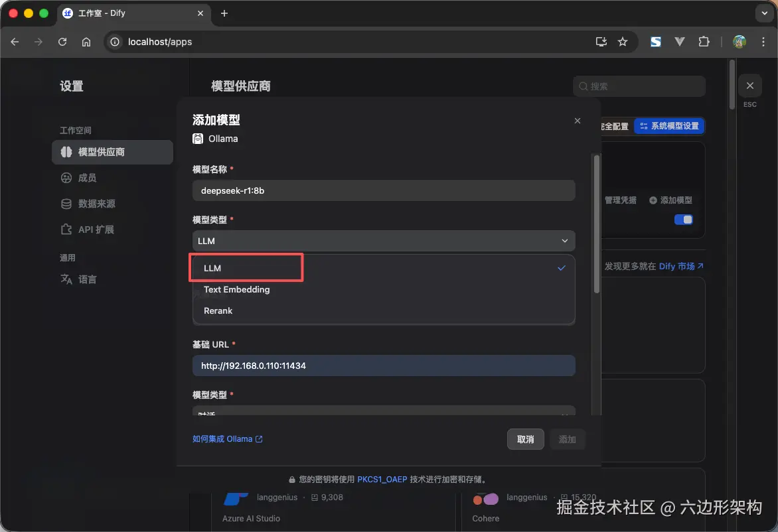The image size is (778, 532).
Task: Close the 工作室 - Dify tab
Action: point(200,13)
